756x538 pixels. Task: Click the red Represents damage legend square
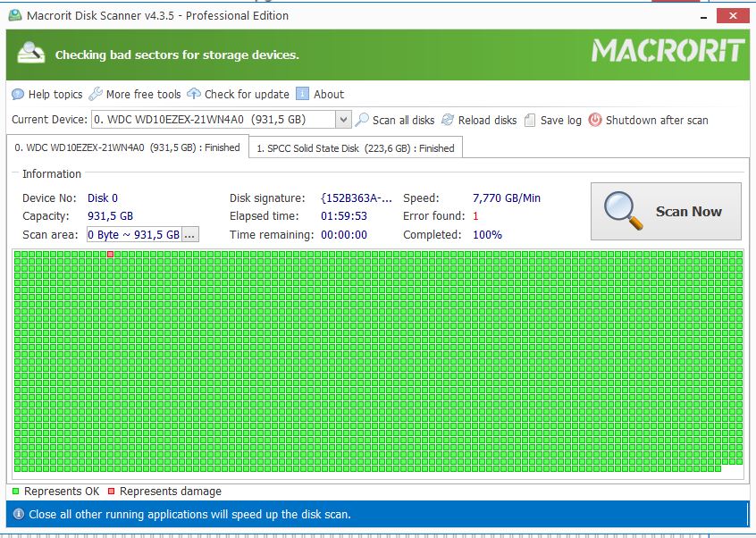pos(111,492)
